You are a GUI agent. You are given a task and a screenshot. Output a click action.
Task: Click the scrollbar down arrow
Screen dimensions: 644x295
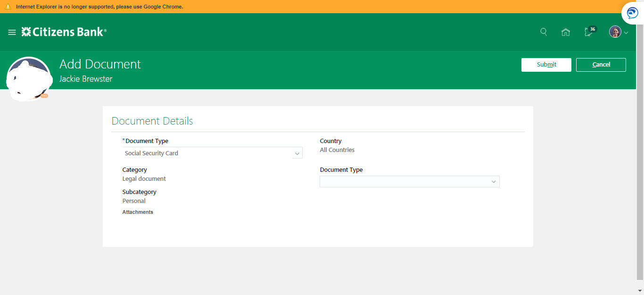(x=641, y=291)
